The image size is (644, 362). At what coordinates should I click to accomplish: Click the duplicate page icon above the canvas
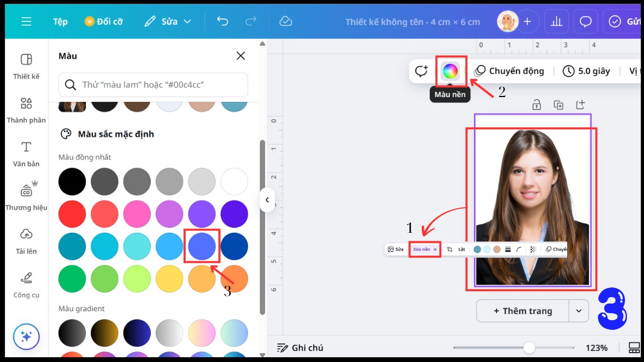(x=559, y=105)
